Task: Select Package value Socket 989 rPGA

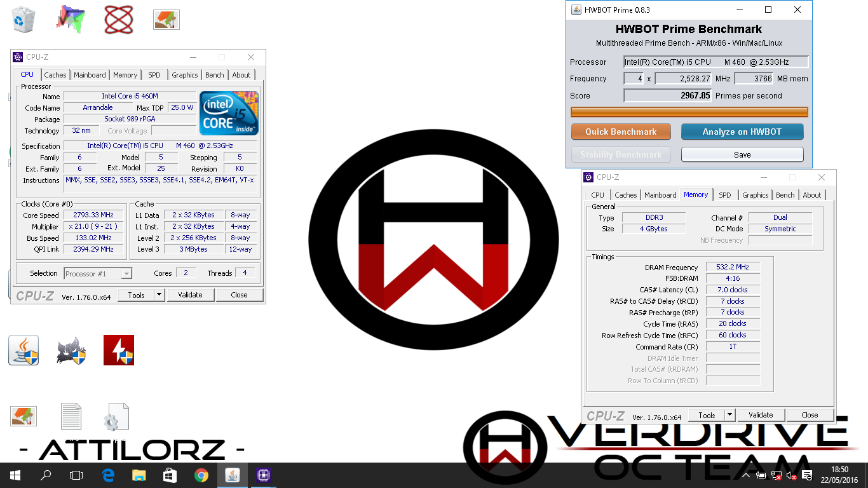Action: coord(130,119)
